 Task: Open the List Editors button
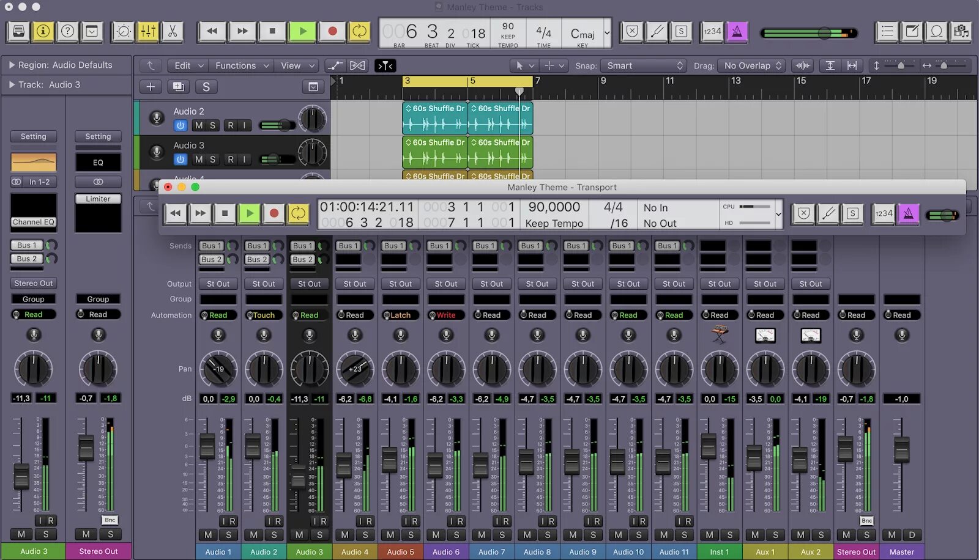point(887,31)
